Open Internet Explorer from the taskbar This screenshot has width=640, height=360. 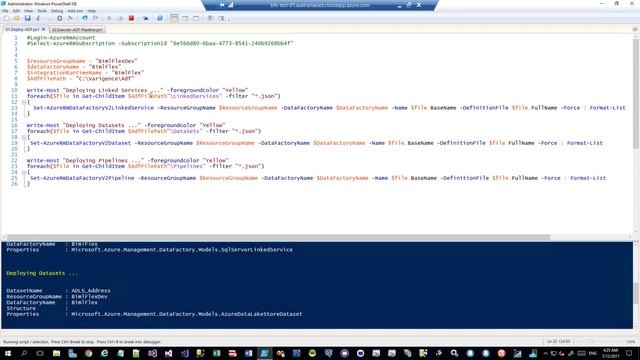click(104, 353)
